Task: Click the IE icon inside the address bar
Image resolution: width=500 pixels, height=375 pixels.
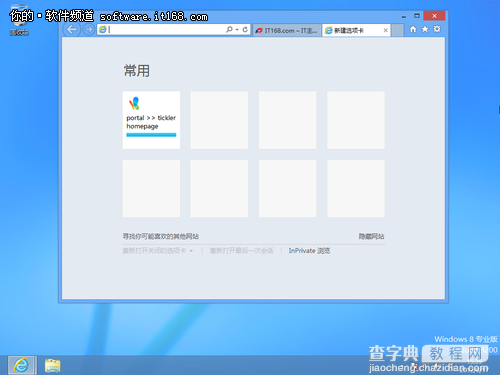Action: click(x=103, y=30)
